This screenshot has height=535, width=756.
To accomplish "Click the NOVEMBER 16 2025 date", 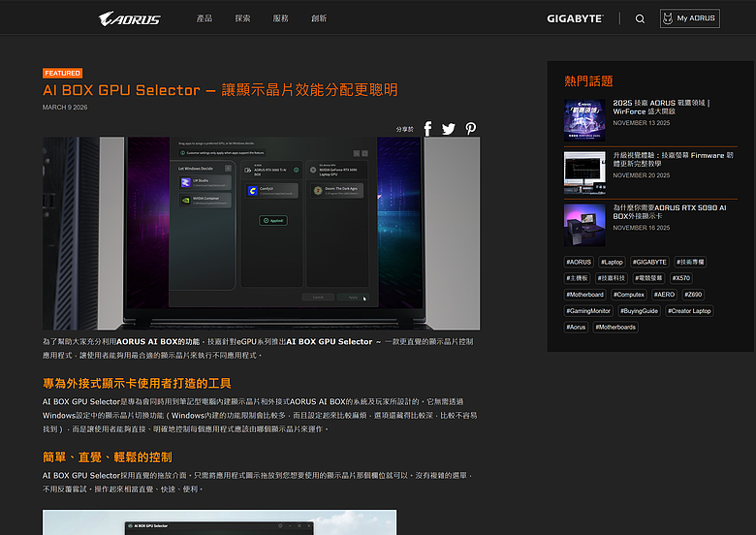I will (x=642, y=228).
